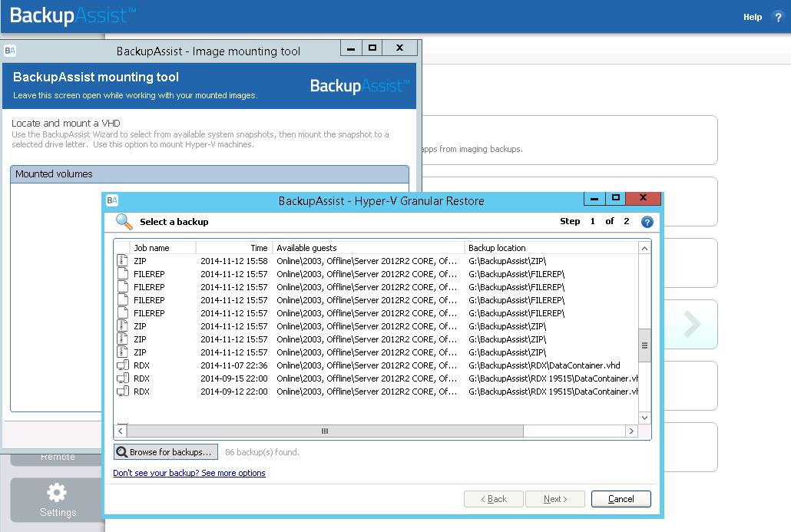Open Help in the BackupAssist header
This screenshot has height=532, width=791.
coord(752,17)
